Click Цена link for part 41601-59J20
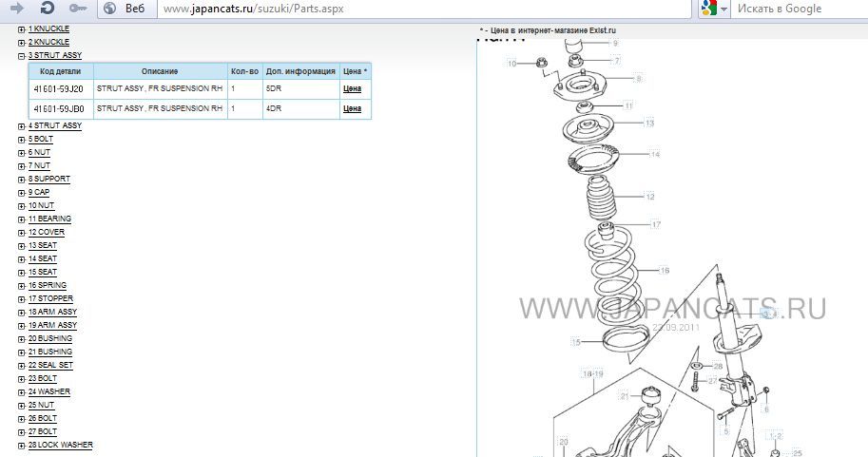 pyautogui.click(x=352, y=88)
